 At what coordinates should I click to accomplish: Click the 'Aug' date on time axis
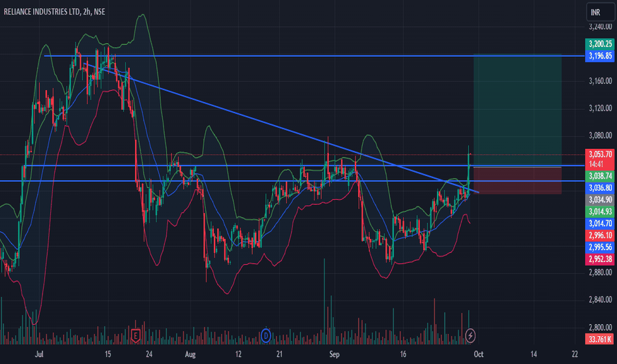point(190,354)
